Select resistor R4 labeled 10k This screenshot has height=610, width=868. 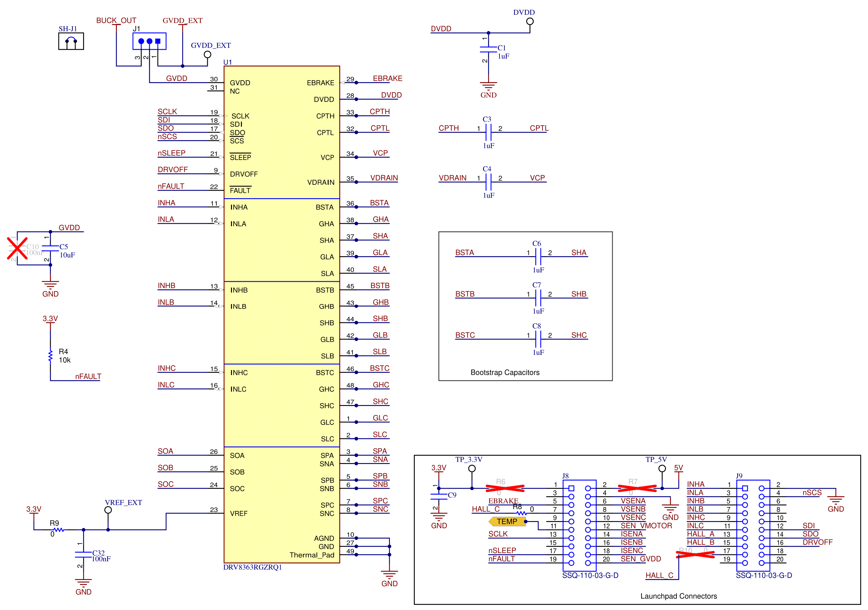click(x=50, y=356)
